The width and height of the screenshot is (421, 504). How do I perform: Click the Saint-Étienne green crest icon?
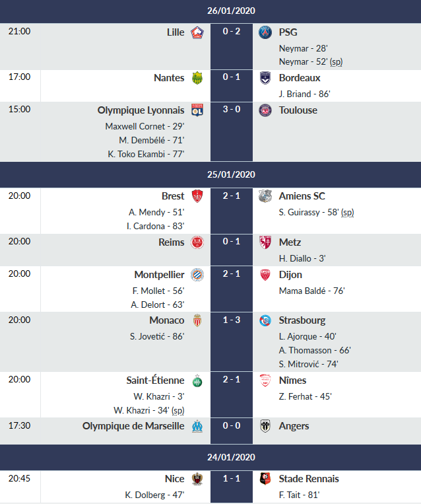click(197, 380)
